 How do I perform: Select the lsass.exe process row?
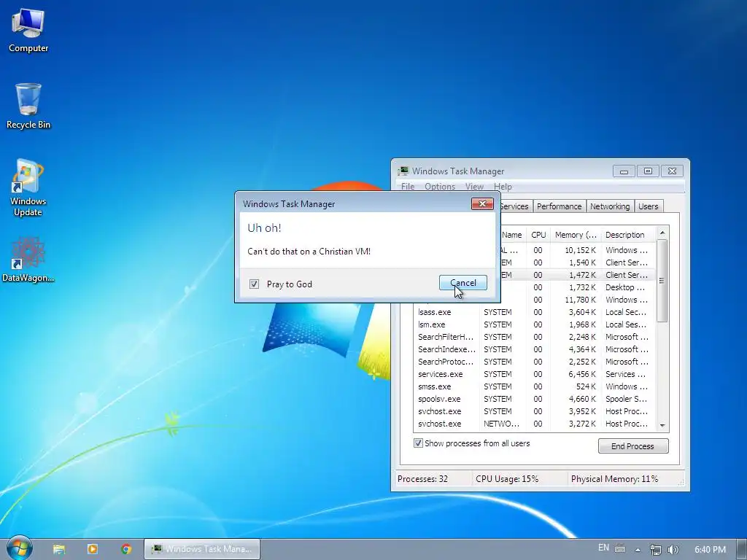pos(534,312)
